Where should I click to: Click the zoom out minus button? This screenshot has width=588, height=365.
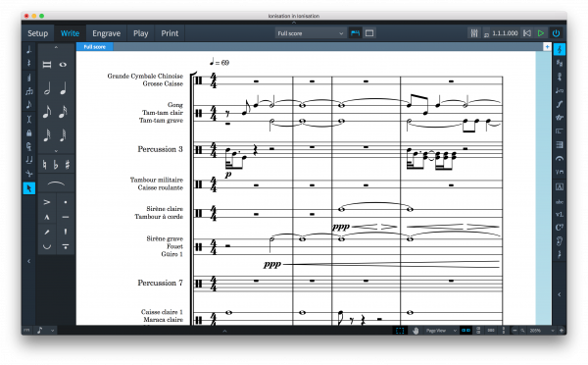[514, 331]
